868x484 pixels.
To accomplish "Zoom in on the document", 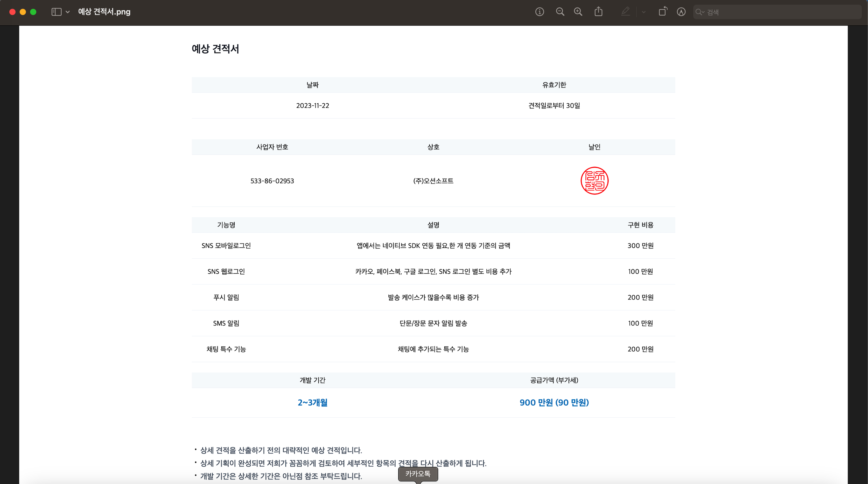I will click(578, 11).
